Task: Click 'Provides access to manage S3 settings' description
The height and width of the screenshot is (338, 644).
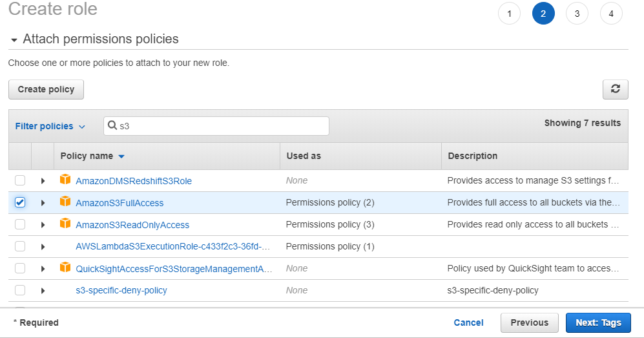Action: pyautogui.click(x=533, y=181)
